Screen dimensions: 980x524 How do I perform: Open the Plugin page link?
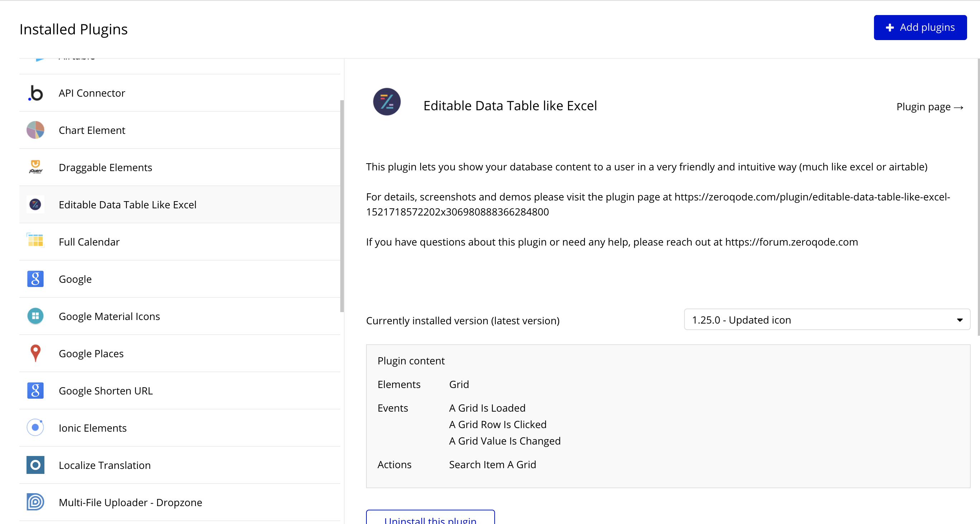point(930,107)
